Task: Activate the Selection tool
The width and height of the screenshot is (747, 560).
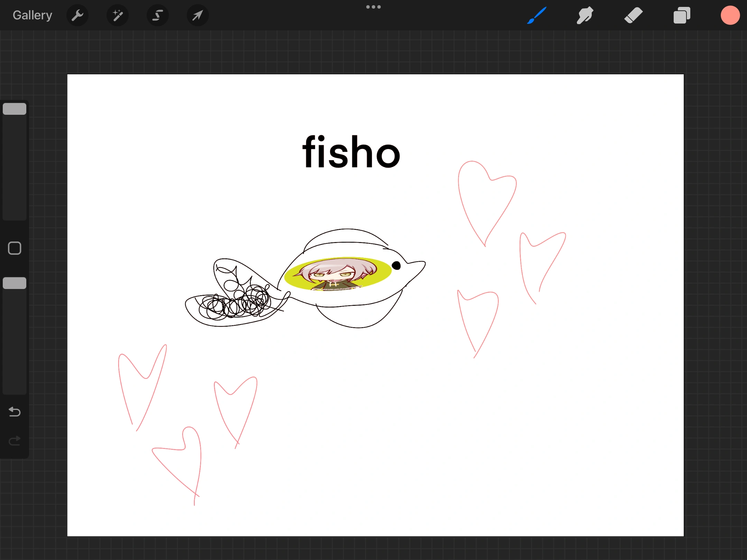Action: tap(157, 15)
